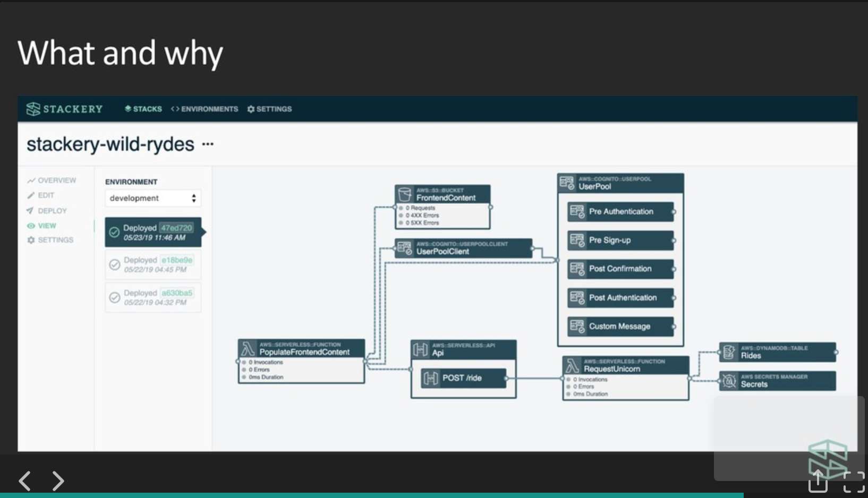Select deployment a630ba5
The image size is (868, 498).
[x=153, y=297]
